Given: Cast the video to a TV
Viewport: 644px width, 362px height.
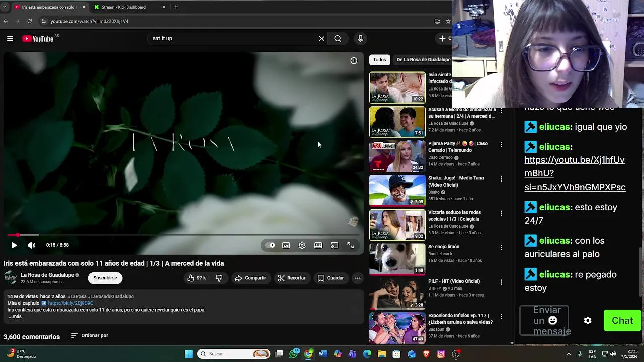Looking at the screenshot, I should pos(334,245).
